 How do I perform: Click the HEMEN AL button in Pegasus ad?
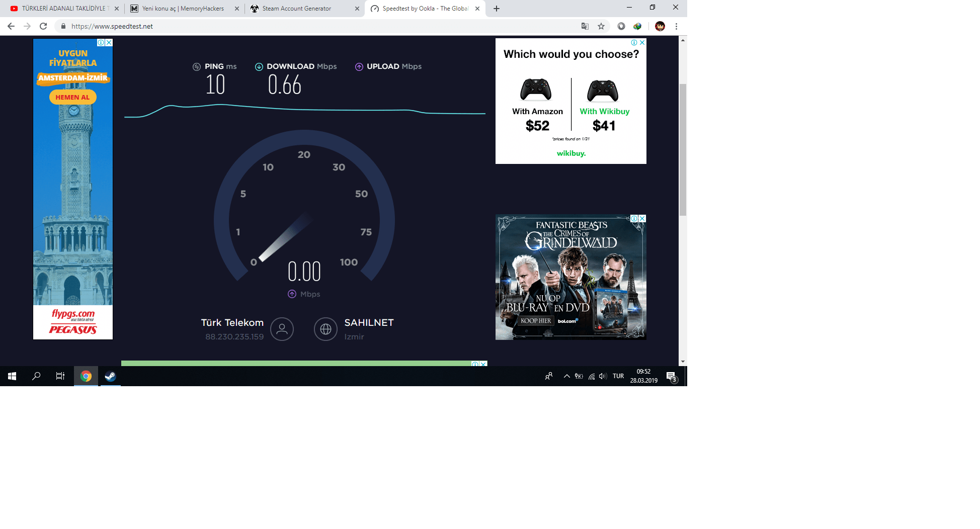pyautogui.click(x=73, y=97)
